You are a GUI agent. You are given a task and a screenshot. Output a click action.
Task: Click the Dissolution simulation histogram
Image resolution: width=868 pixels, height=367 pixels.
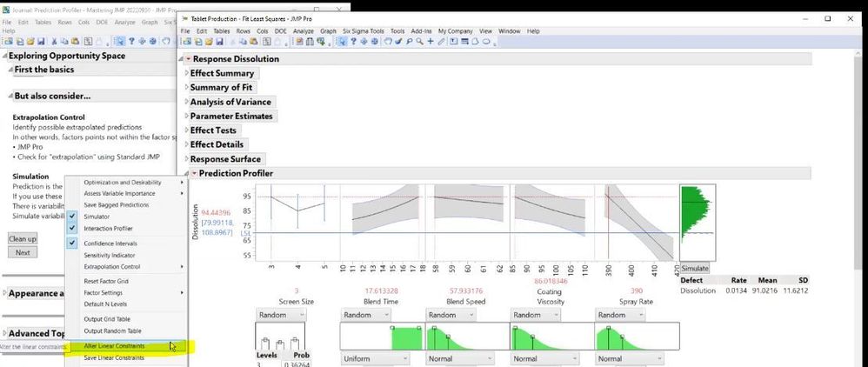(x=697, y=223)
